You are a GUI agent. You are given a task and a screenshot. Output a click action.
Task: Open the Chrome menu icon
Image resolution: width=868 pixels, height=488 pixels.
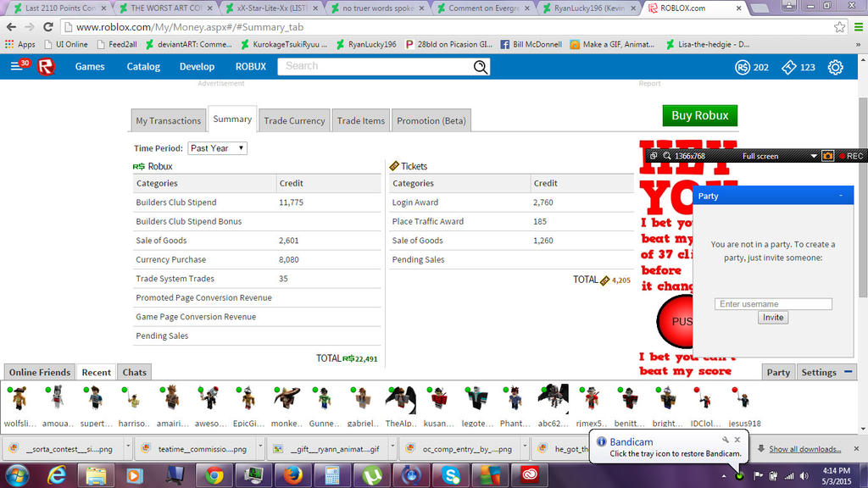pos(859,26)
